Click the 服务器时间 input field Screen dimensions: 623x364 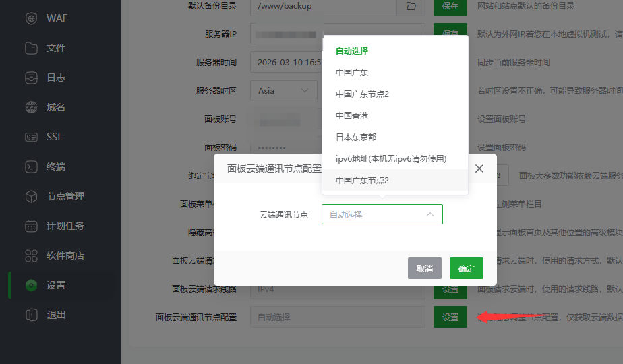286,63
